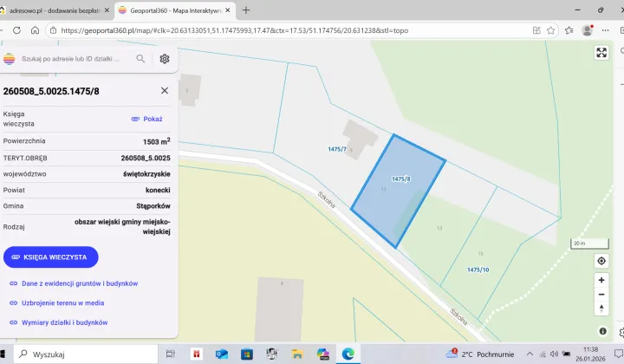This screenshot has width=624, height=364.
Task: Add page to favorites star icon
Action: point(551,30)
